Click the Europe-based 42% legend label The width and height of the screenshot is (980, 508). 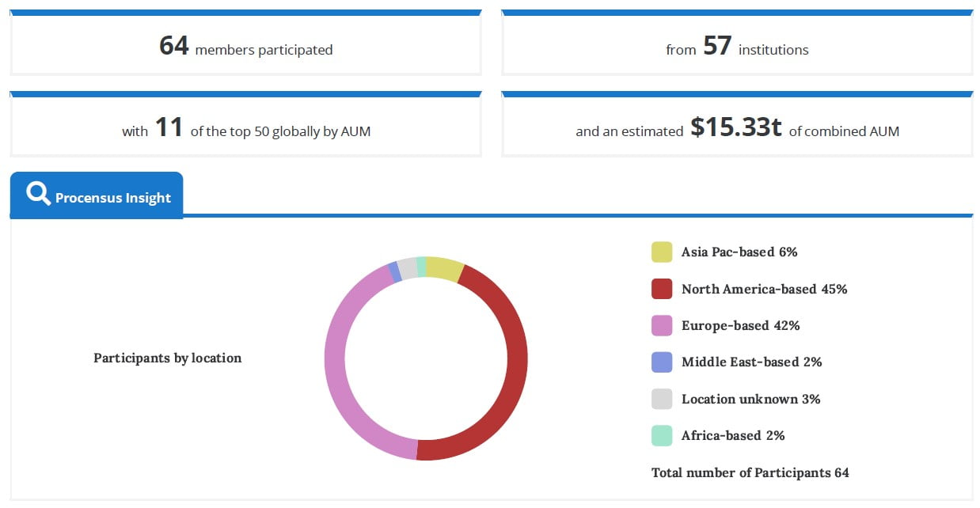click(740, 325)
